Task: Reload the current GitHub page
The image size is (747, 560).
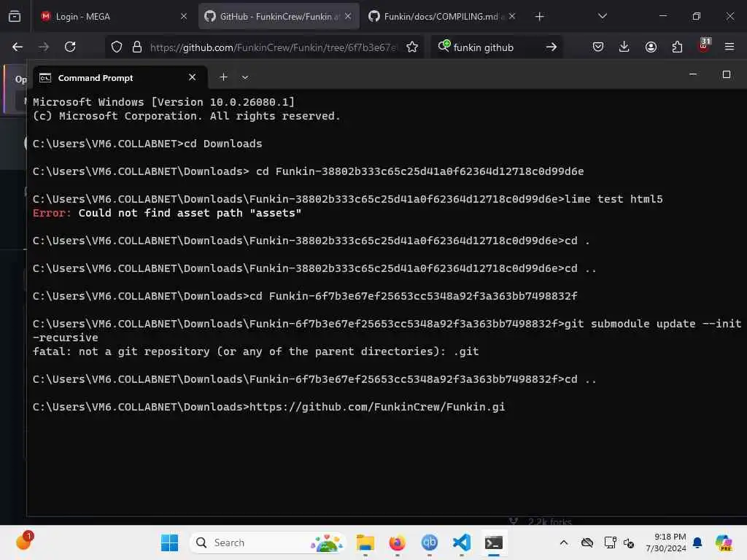Action: (x=70, y=47)
